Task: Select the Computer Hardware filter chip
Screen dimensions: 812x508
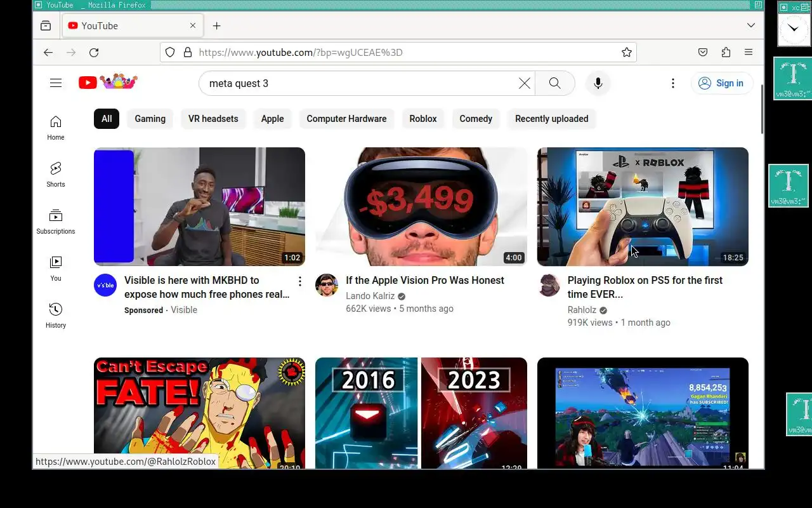Action: (x=346, y=119)
